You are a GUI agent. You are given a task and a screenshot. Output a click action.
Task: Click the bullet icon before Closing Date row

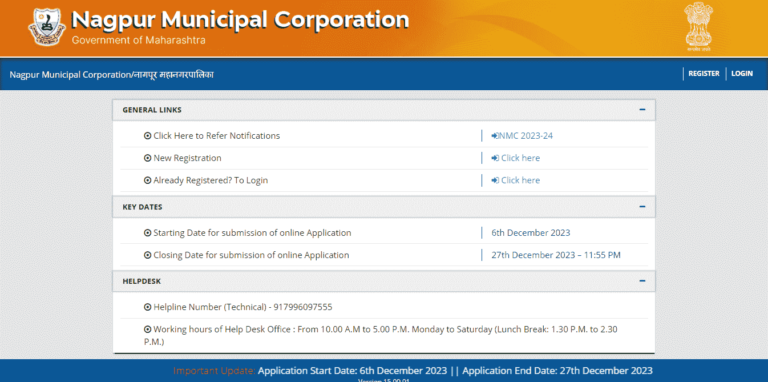147,255
